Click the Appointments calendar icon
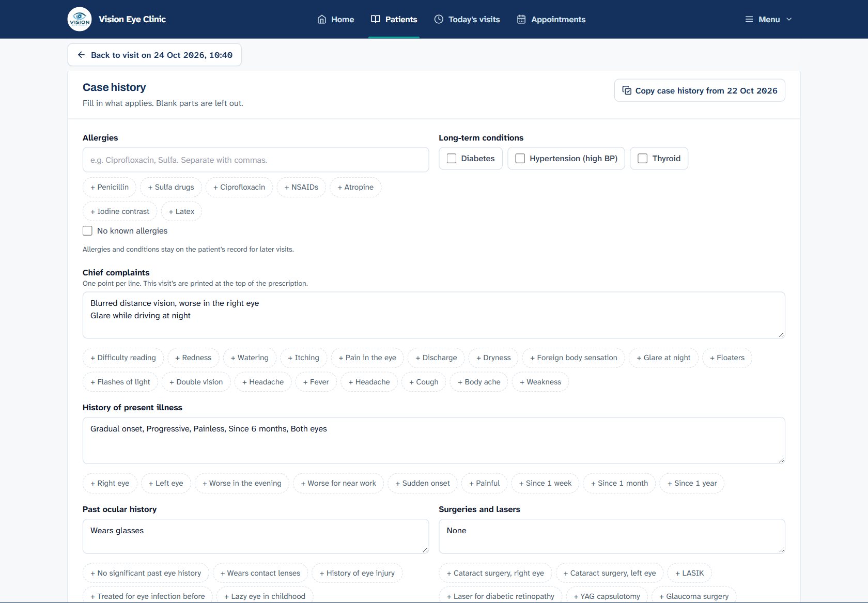Image resolution: width=868 pixels, height=603 pixels. tap(521, 19)
